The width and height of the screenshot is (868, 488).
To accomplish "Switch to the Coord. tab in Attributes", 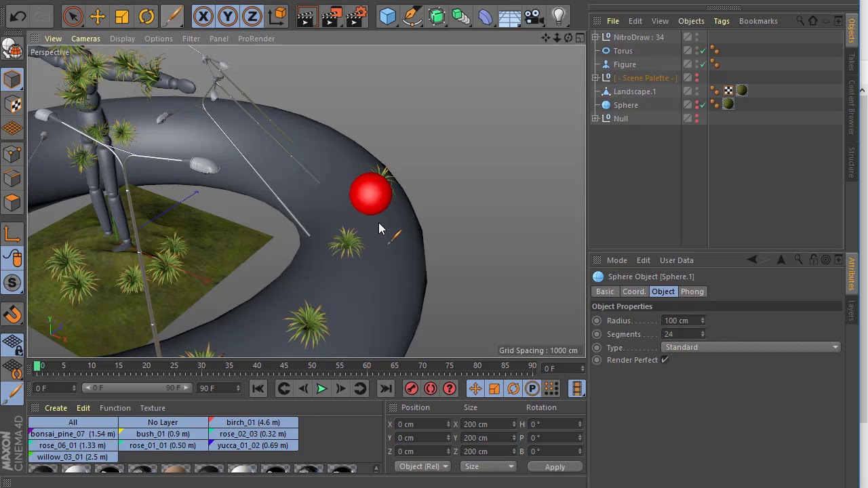I will [633, 291].
